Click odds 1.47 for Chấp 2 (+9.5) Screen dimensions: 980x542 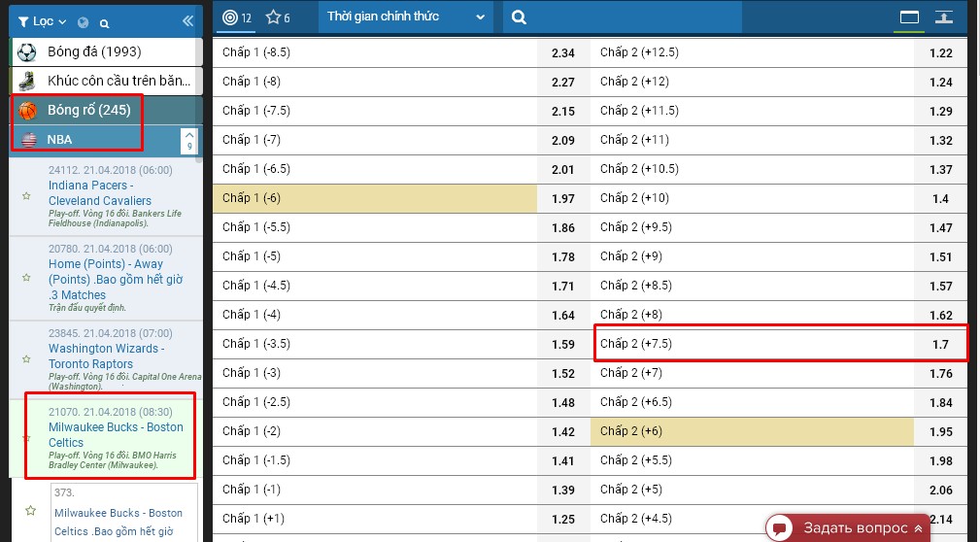click(940, 227)
